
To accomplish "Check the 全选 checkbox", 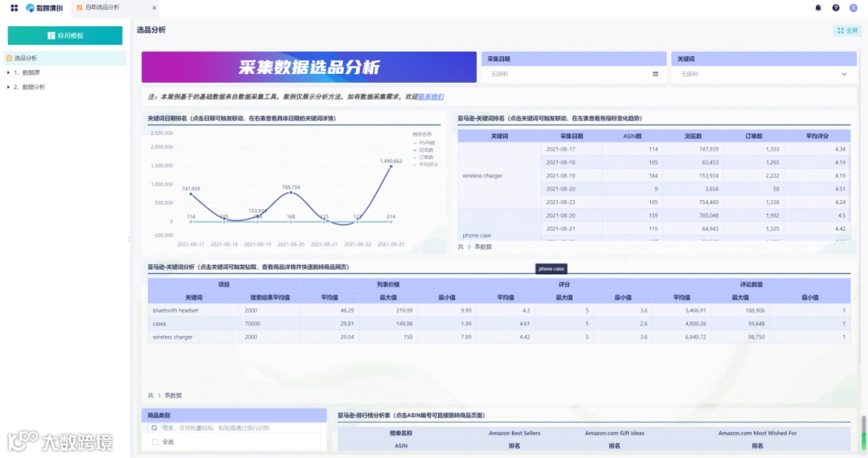I will (x=155, y=442).
